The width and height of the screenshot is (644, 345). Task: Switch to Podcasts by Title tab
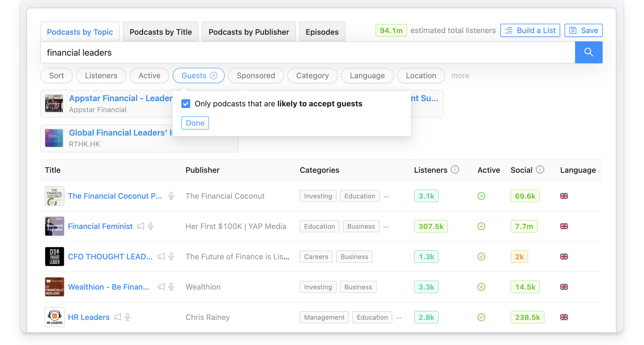point(161,32)
